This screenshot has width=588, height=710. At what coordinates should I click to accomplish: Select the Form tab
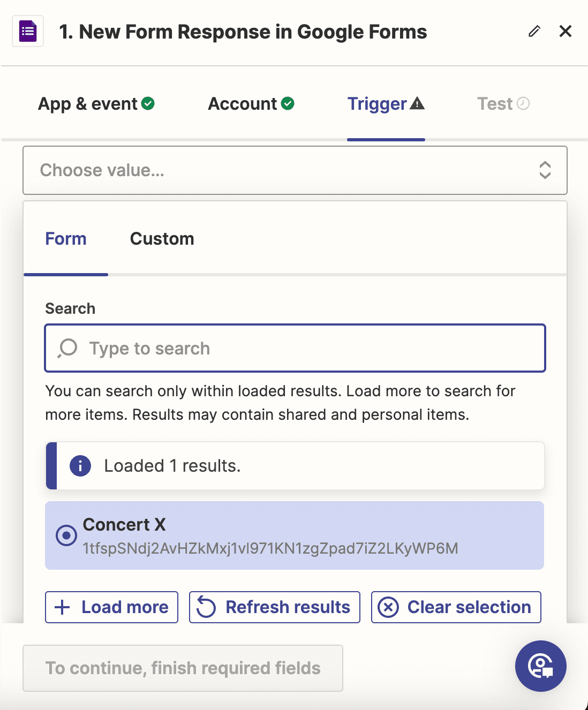point(66,239)
